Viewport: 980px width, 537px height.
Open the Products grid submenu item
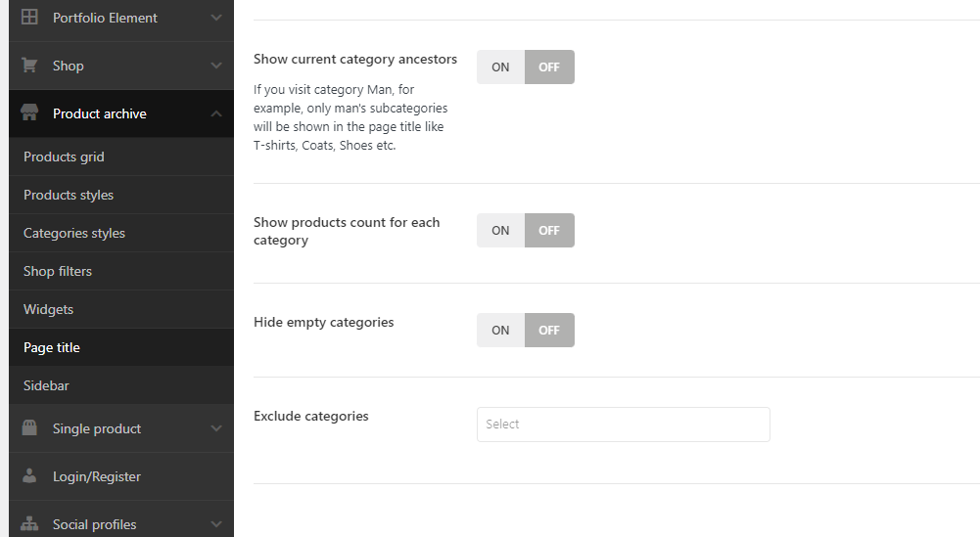coord(64,157)
